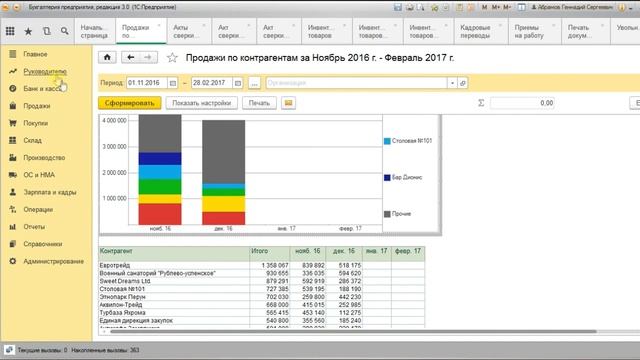Click the Прочие gray legend swatch
640x360 pixels.
click(387, 214)
